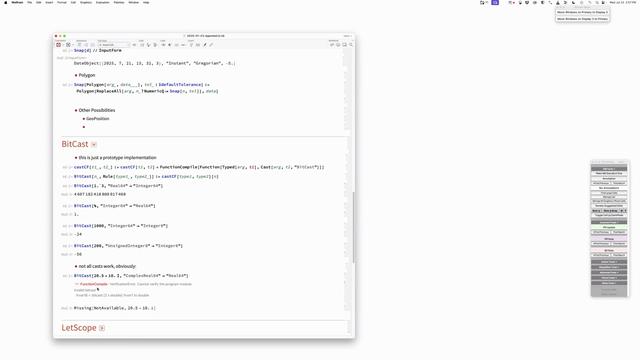640x360 pixels.
Task: Click the castCF definition input cell
Action: click(x=199, y=167)
